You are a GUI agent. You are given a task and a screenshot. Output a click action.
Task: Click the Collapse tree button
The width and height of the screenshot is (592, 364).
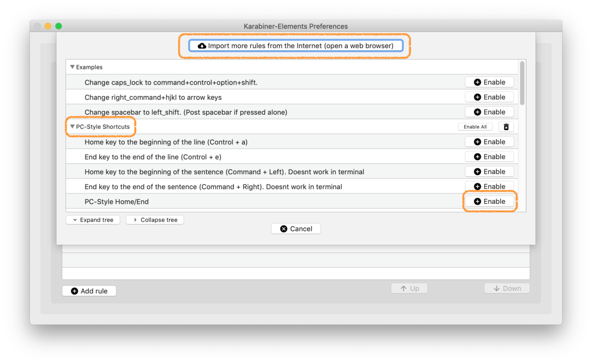click(155, 220)
